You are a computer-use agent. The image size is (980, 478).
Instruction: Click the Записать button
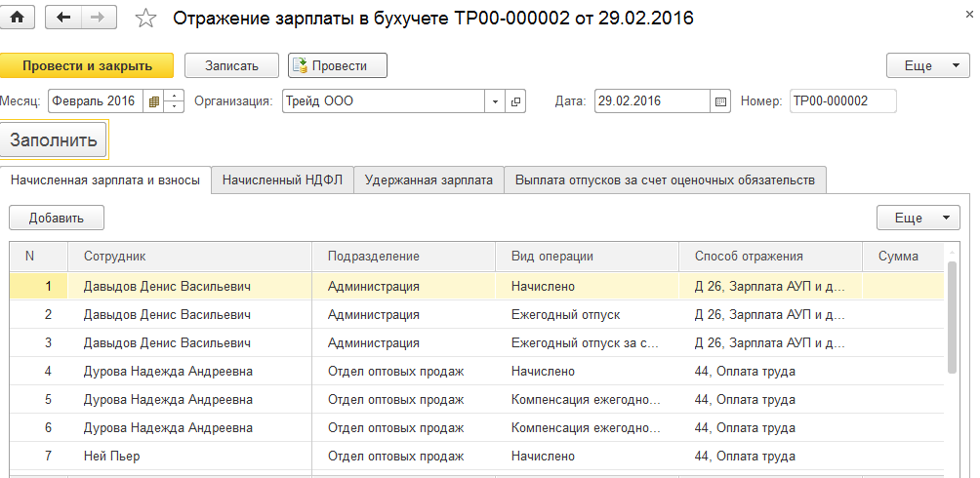231,65
